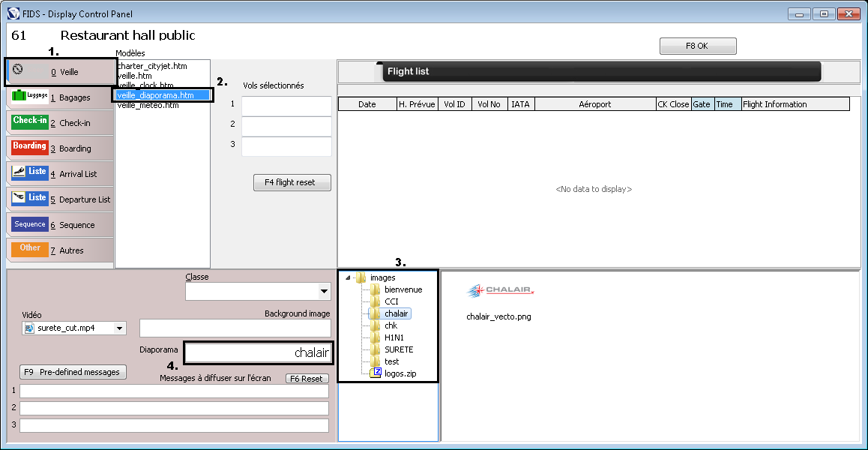The image size is (868, 450).
Task: Sort by the Aéroport column header
Action: pyautogui.click(x=594, y=104)
